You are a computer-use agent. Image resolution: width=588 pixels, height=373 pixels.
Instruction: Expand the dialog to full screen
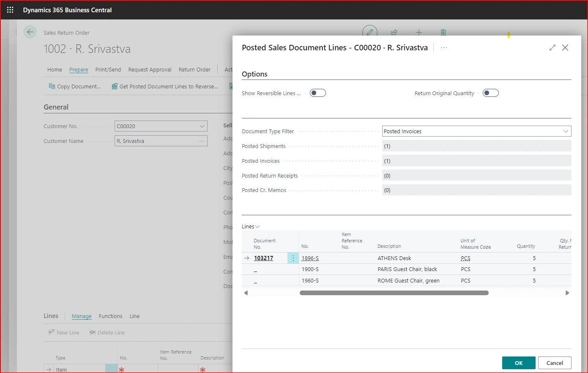(x=552, y=48)
